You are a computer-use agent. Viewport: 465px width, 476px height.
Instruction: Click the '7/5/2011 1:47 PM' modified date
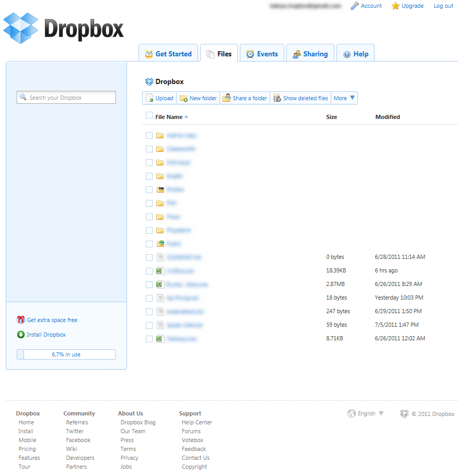pyautogui.click(x=397, y=325)
